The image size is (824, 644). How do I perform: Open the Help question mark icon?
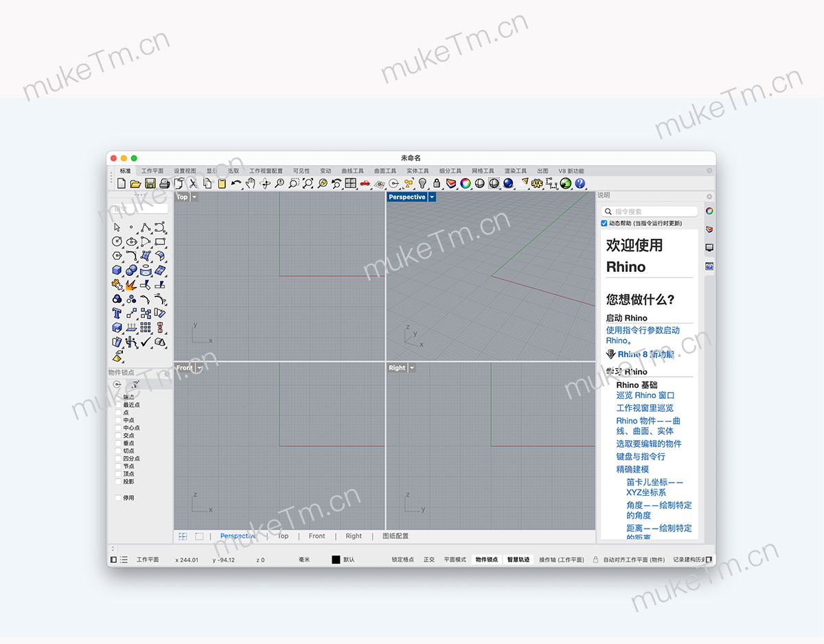click(x=580, y=183)
